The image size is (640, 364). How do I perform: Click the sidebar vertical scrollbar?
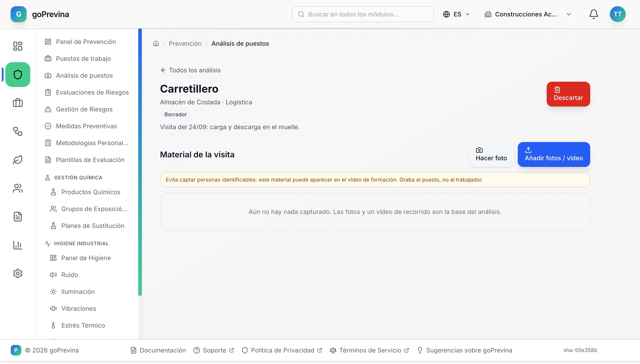tap(140, 162)
